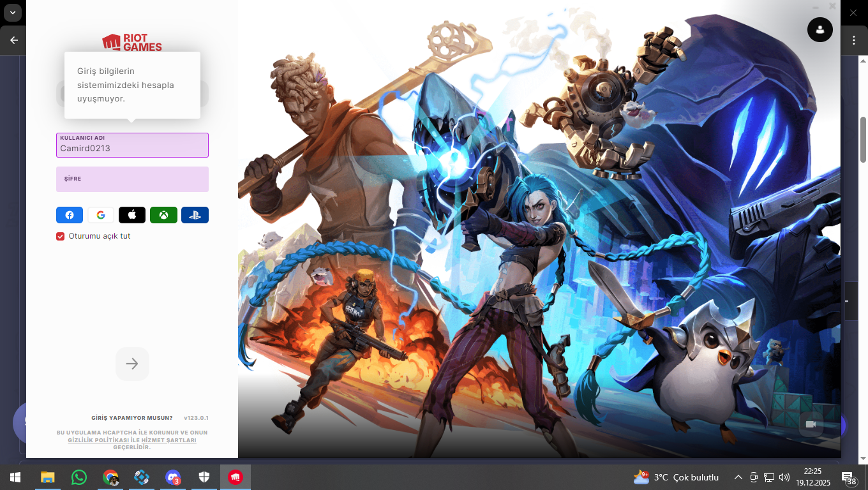Click the background window's vertical scrollbar
The height and width of the screenshot is (490, 868).
[863, 140]
